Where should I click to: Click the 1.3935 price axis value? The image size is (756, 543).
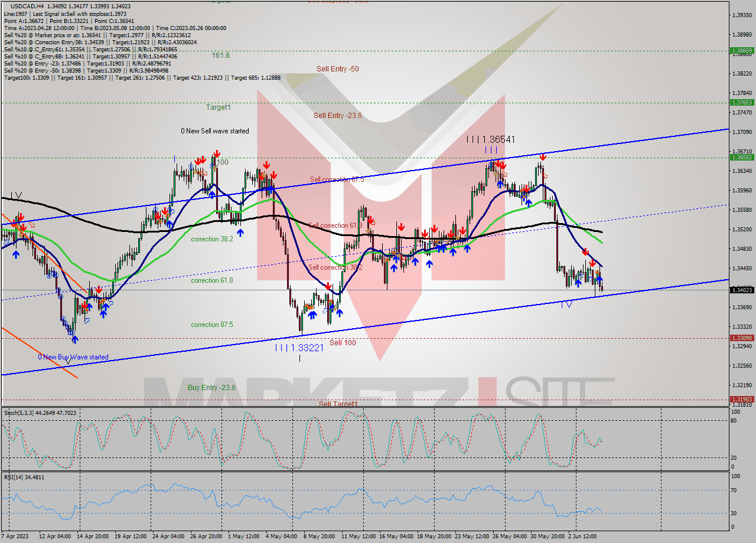[742, 15]
